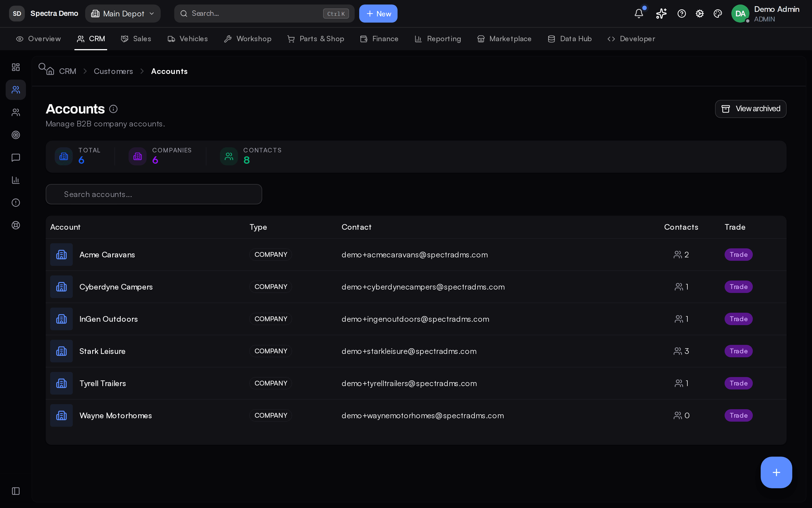The height and width of the screenshot is (508, 812).
Task: Click the Cyberdyne Campers building icon
Action: coord(61,287)
